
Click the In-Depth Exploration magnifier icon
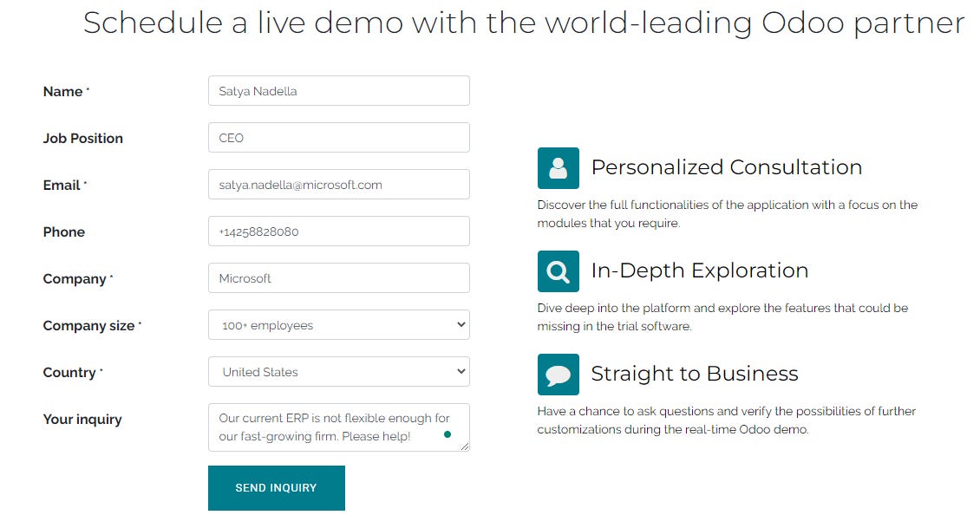click(559, 271)
